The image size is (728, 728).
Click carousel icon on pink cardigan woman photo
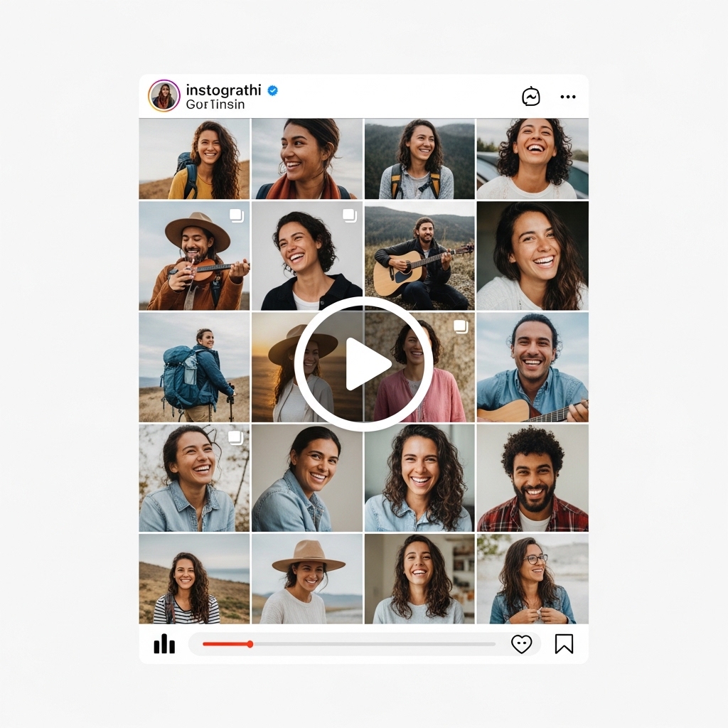pyautogui.click(x=461, y=326)
